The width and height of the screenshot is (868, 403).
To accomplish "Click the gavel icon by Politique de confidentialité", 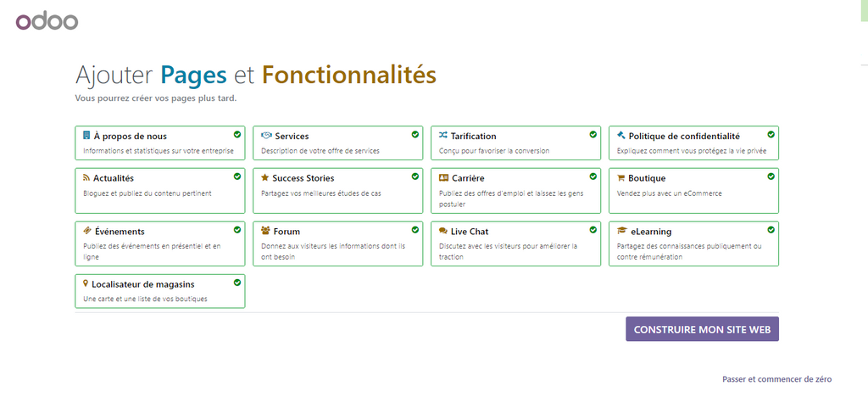I will pos(621,136).
